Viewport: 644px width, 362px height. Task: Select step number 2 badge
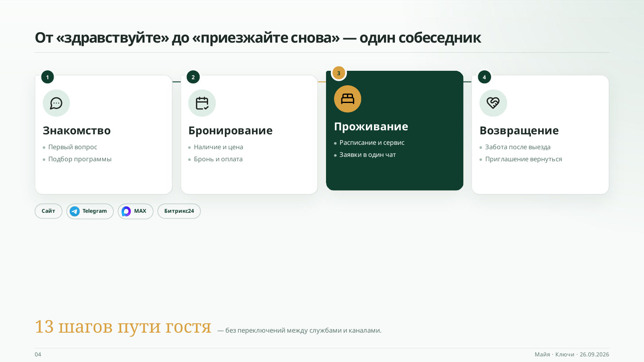(193, 77)
